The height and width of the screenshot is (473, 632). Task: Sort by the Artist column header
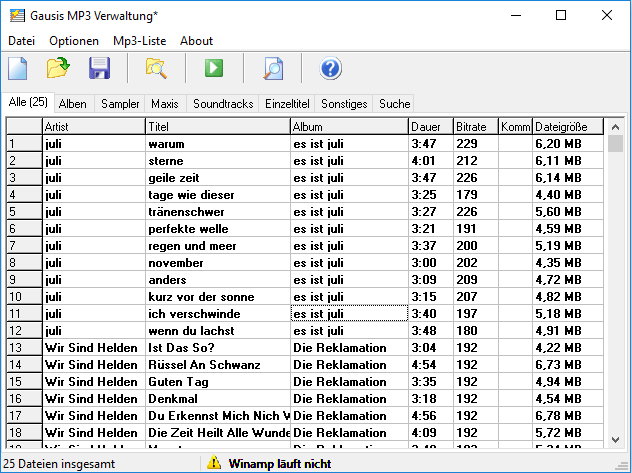[x=93, y=126]
